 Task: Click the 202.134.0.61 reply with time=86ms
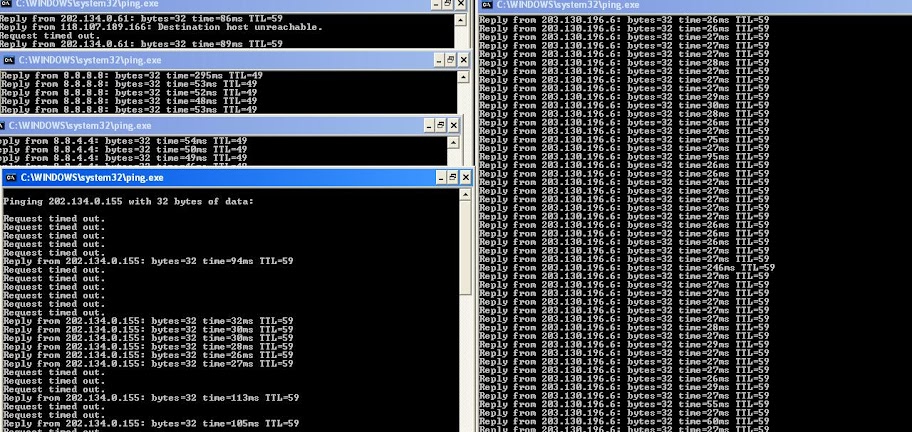(141, 19)
